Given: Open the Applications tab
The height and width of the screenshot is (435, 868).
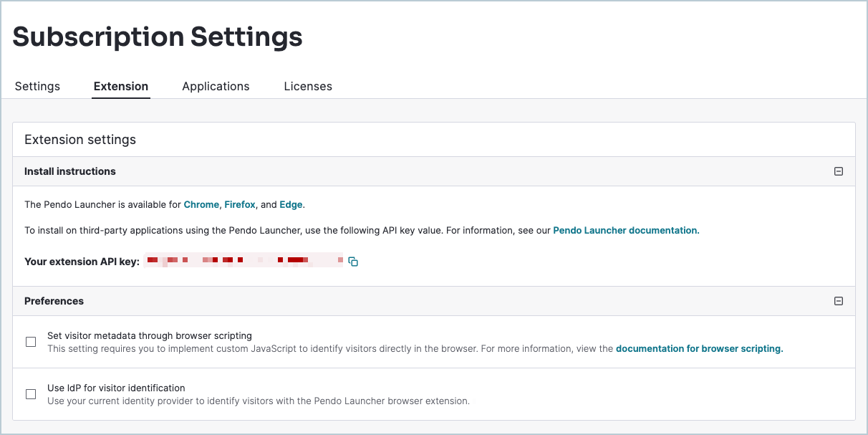Looking at the screenshot, I should (216, 86).
